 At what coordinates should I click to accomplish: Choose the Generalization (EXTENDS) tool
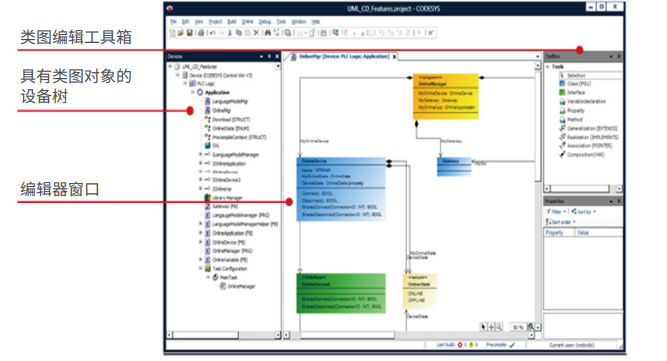588,128
